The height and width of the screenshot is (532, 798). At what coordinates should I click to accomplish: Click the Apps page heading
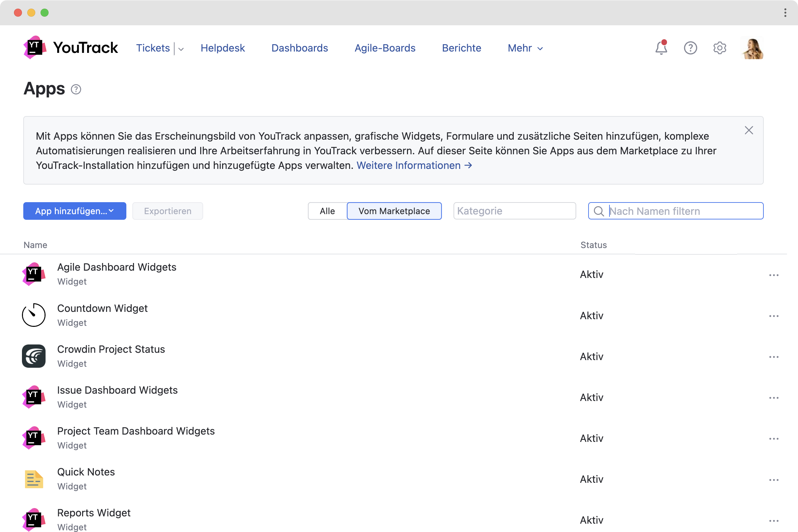click(x=44, y=89)
